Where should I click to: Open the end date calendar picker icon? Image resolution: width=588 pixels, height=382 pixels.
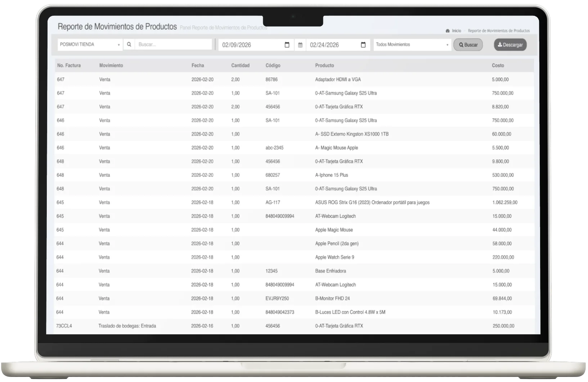[x=363, y=45]
